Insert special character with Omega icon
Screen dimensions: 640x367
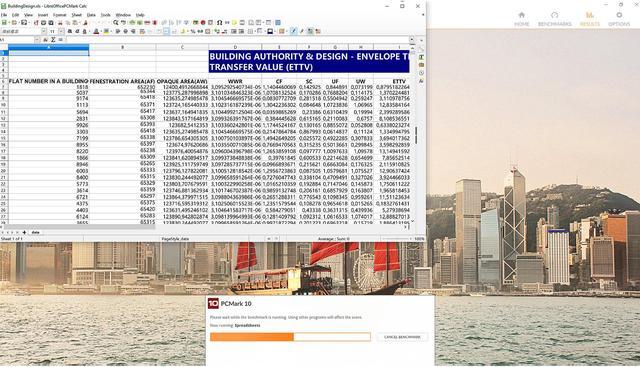point(219,22)
